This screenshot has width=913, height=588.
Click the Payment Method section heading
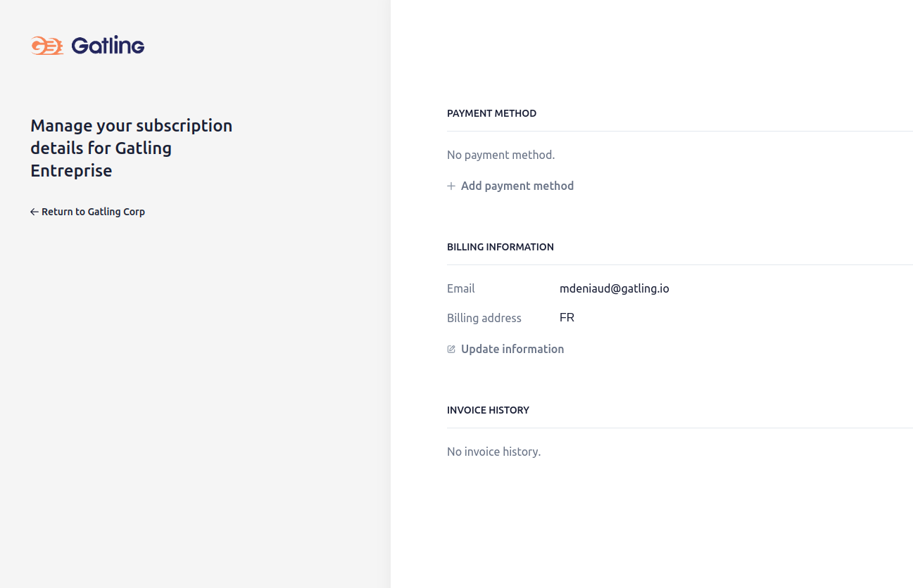[x=491, y=113]
